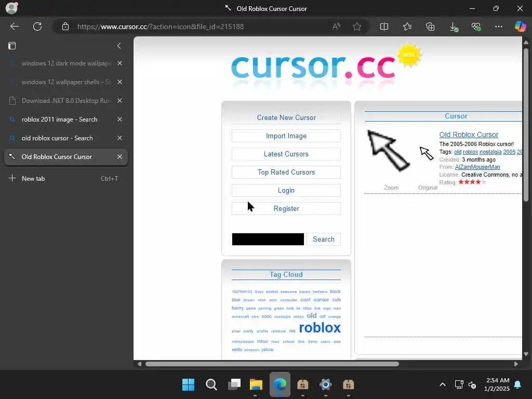Click 'black' tag in Tag Cloud

(335, 291)
